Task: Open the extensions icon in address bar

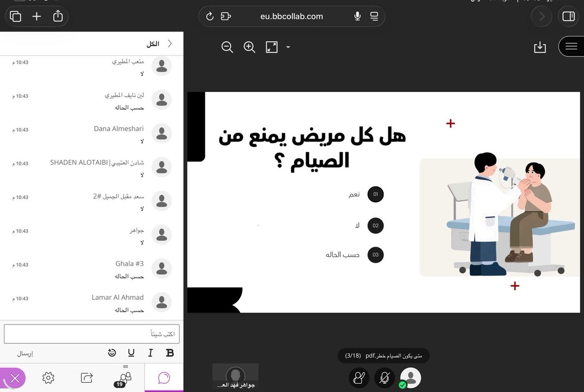Action: coord(225,17)
